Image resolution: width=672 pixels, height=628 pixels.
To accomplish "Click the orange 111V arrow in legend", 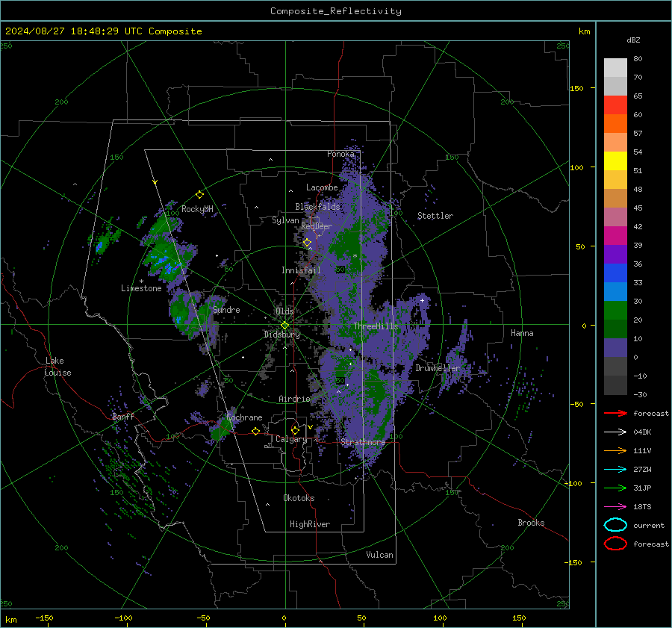I will [615, 450].
